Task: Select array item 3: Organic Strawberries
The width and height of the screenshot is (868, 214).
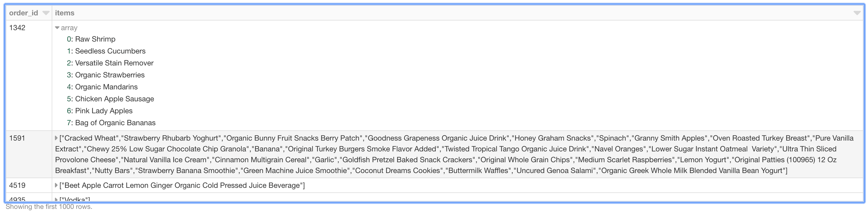Action: pyautogui.click(x=110, y=75)
